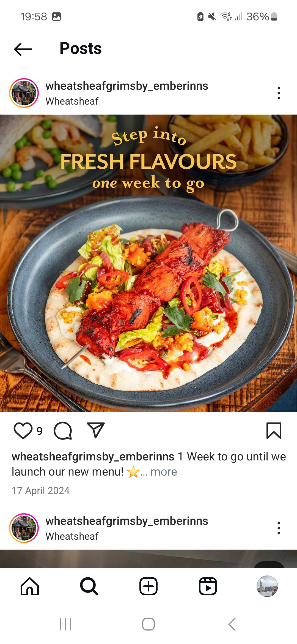Image resolution: width=297 pixels, height=644 pixels.
Task: Go to Home tab in bottom navigation
Action: click(30, 586)
